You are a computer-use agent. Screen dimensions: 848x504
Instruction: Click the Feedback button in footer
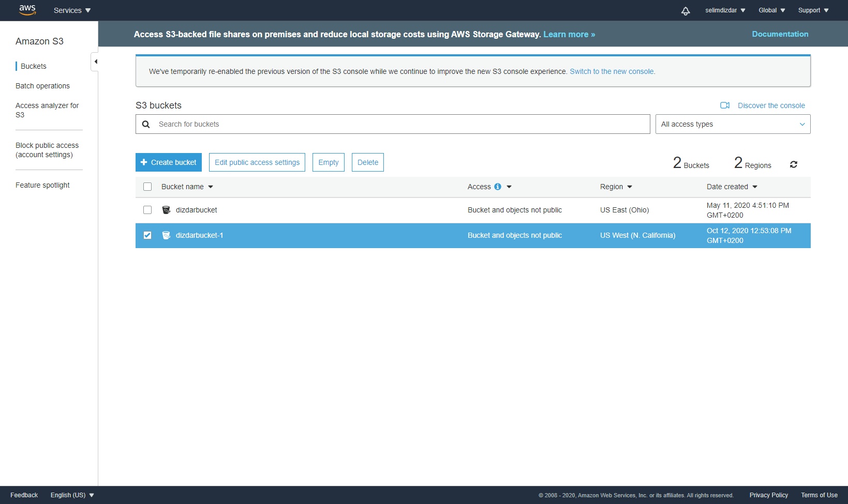coord(24,495)
